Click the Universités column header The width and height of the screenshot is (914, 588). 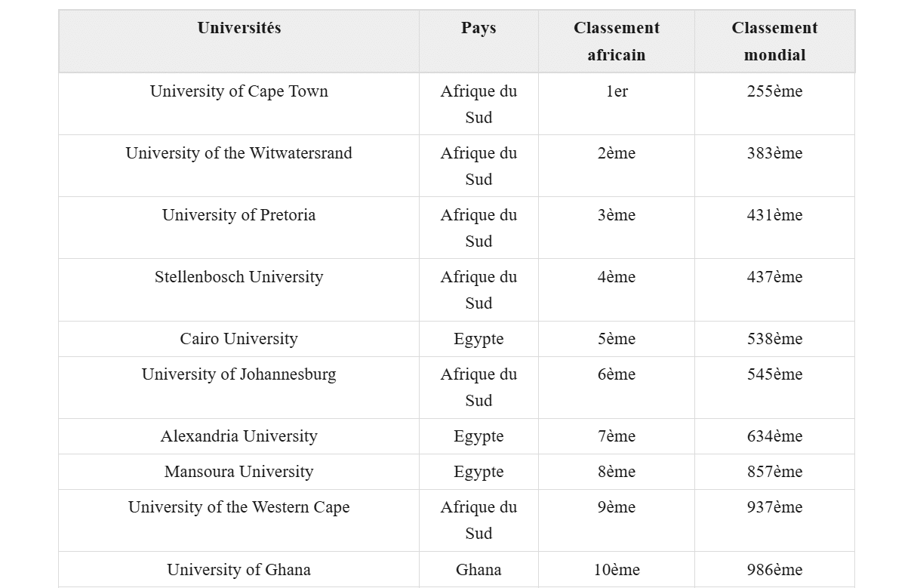click(239, 28)
